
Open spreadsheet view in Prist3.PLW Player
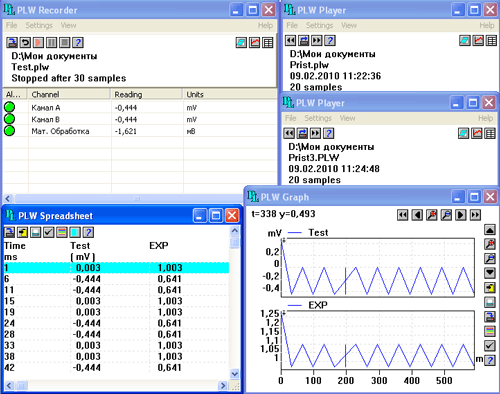(x=490, y=133)
